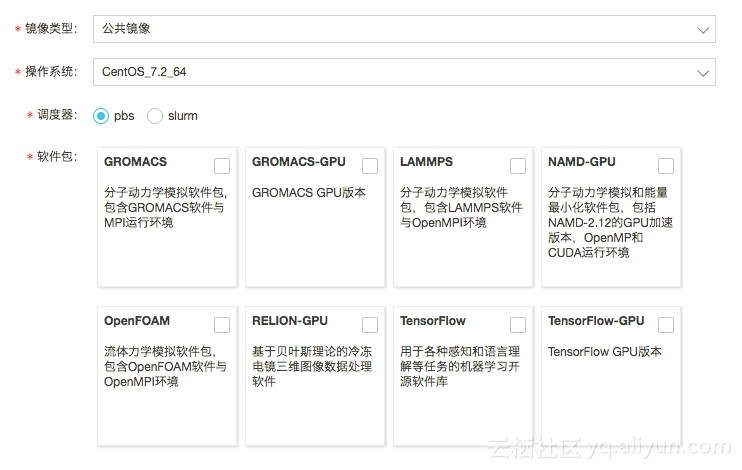Click the GROMACS card title
Viewport: 742px width, 470px height.
coord(135,162)
